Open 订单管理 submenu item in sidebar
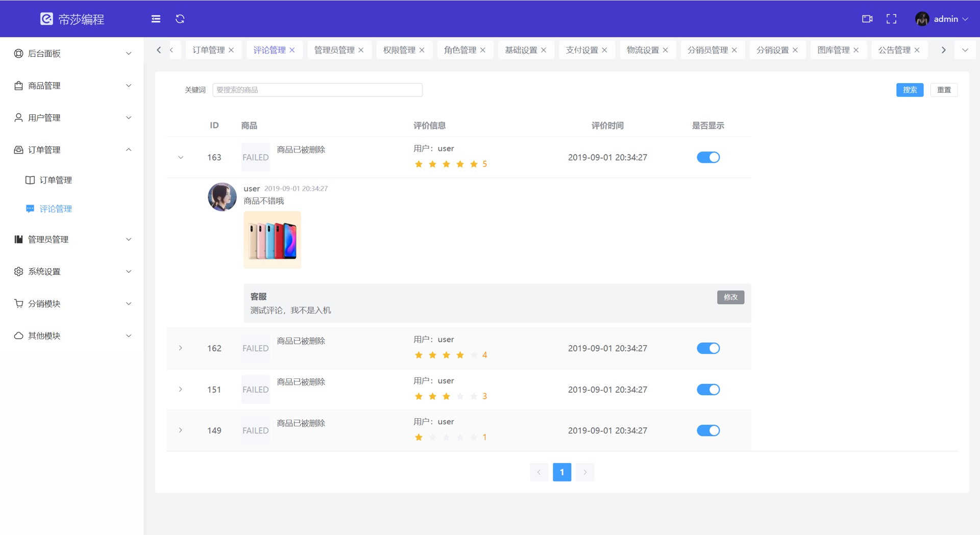Screen dimensions: 980x535 tap(56, 180)
